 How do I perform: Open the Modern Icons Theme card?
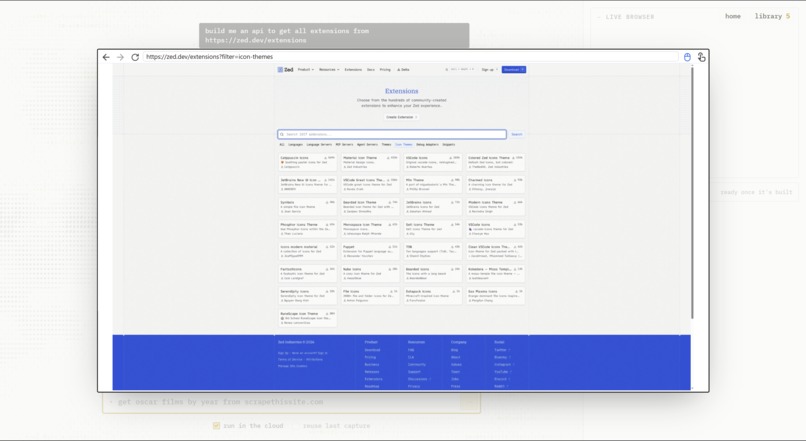point(496,207)
